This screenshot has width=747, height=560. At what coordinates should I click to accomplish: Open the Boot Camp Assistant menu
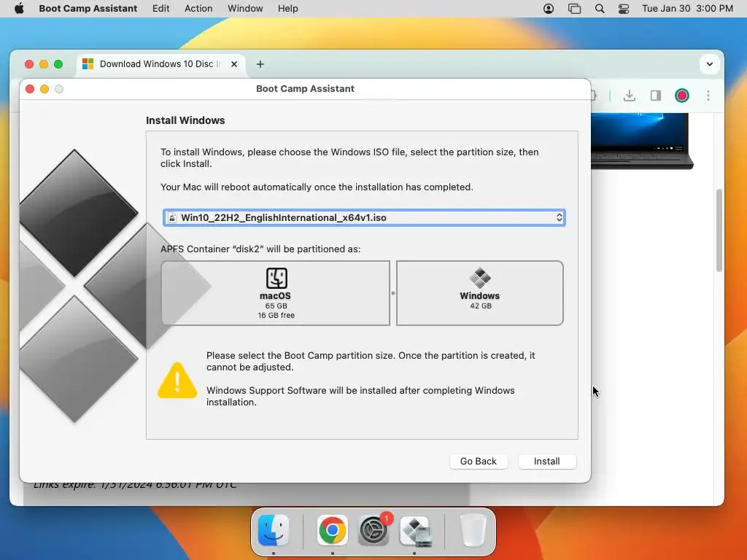point(88,9)
